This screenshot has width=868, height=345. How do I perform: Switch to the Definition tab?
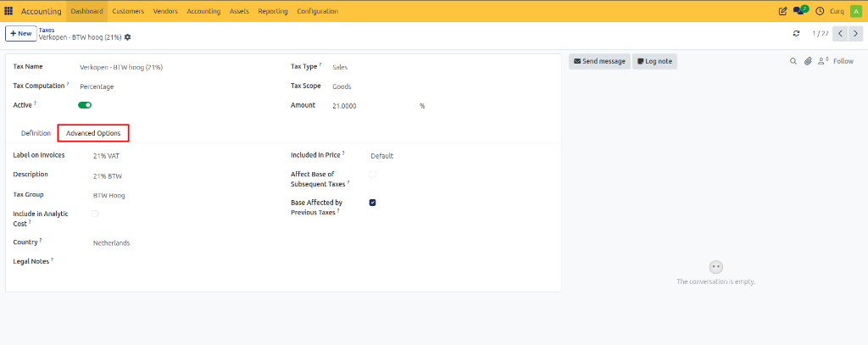click(36, 133)
